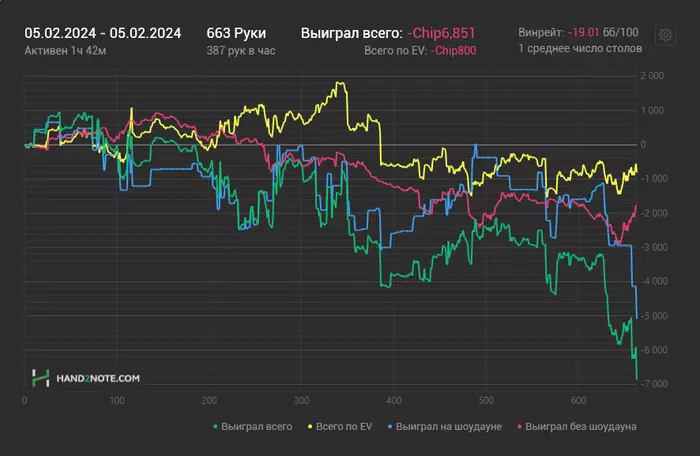
Task: Click the 'Активен 1ч 42м' session time
Action: (x=65, y=50)
